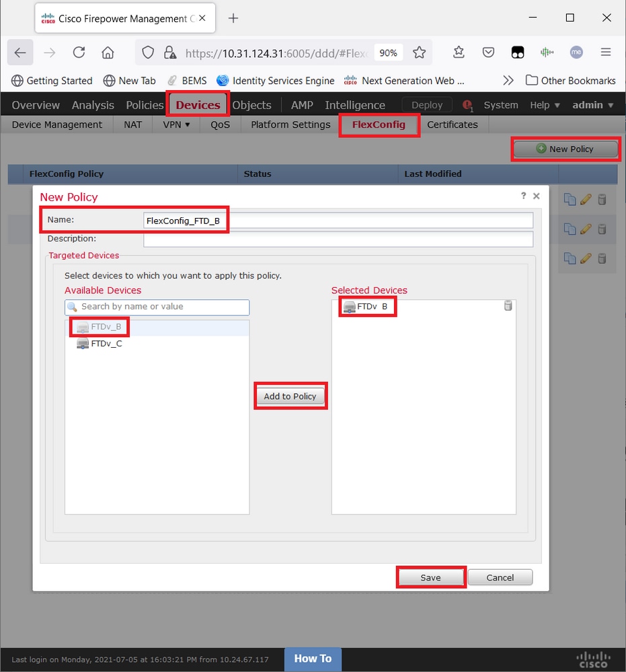This screenshot has height=672, width=626.
Task: Remove FTDv_B from Selected Devices with trash icon
Action: pyautogui.click(x=508, y=305)
